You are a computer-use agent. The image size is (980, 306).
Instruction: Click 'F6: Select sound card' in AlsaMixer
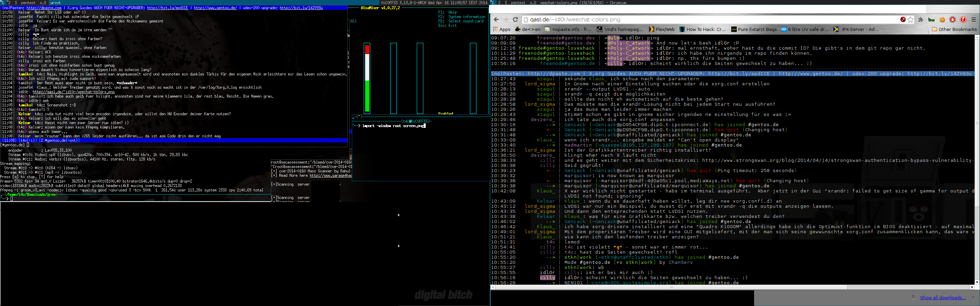point(460,21)
